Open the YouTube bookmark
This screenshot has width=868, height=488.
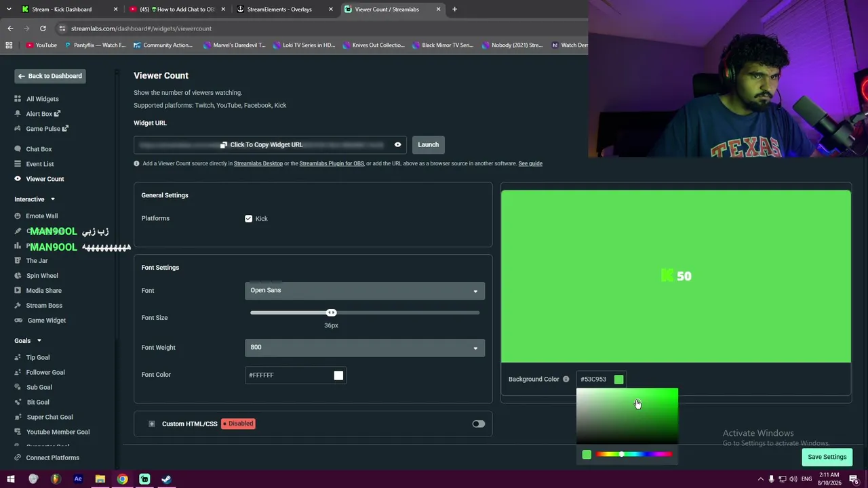pyautogui.click(x=41, y=45)
